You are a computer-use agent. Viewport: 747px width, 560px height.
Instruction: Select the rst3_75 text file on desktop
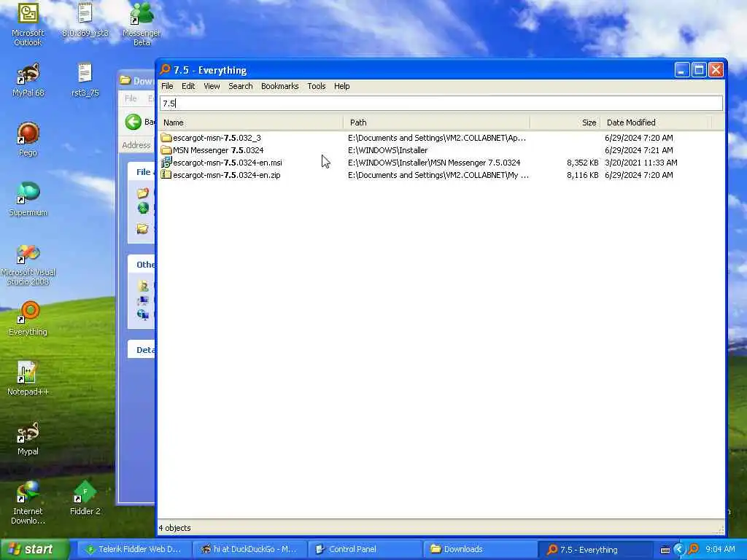[85, 80]
